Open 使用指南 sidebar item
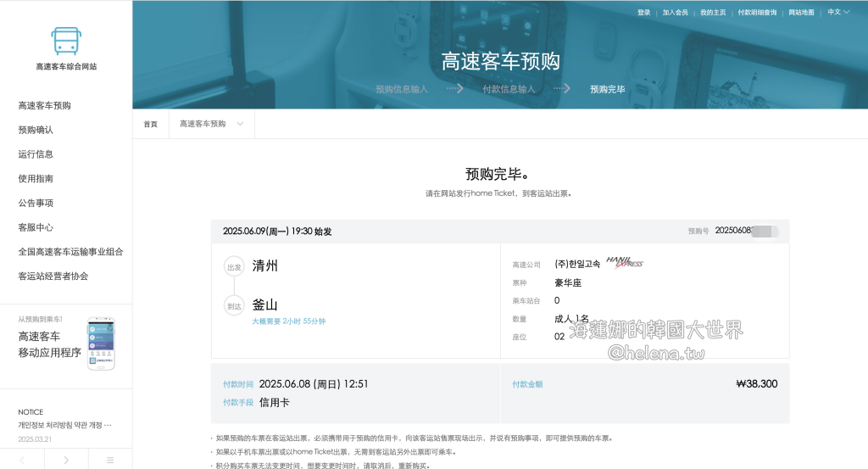Screen dimensions: 868x469 tap(36, 179)
